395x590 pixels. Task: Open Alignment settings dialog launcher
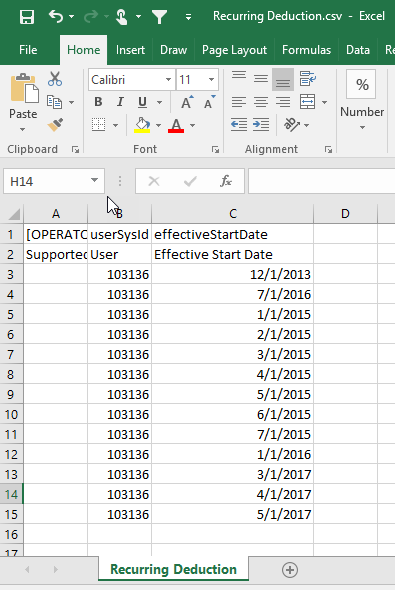click(x=328, y=150)
